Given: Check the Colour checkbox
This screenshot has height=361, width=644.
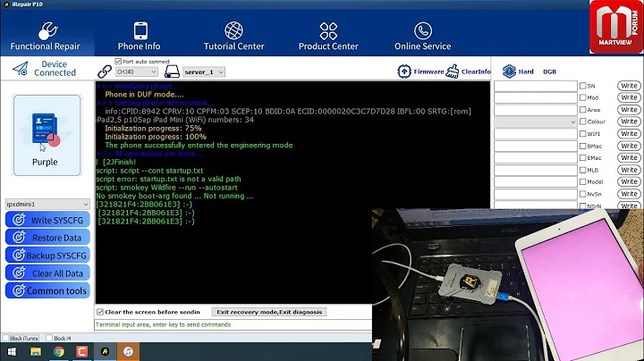Looking at the screenshot, I should click(583, 122).
